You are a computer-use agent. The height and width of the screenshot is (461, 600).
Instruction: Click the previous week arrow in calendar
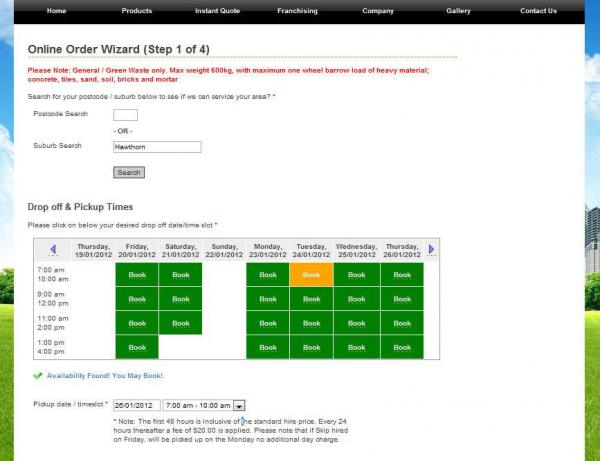click(x=53, y=249)
